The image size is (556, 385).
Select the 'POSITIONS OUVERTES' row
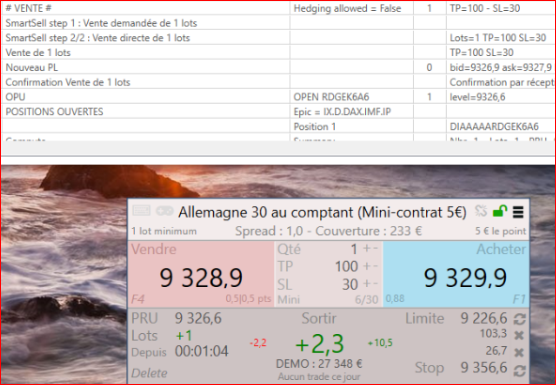pyautogui.click(x=145, y=112)
